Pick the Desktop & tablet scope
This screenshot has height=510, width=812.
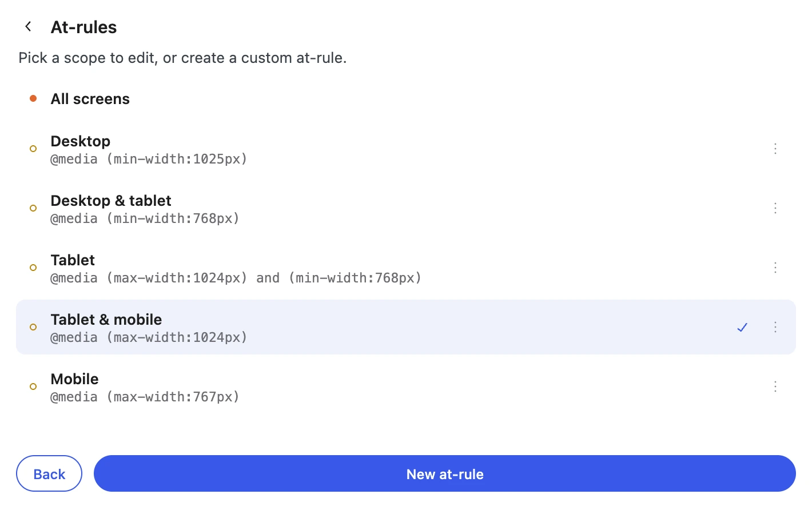tap(406, 208)
